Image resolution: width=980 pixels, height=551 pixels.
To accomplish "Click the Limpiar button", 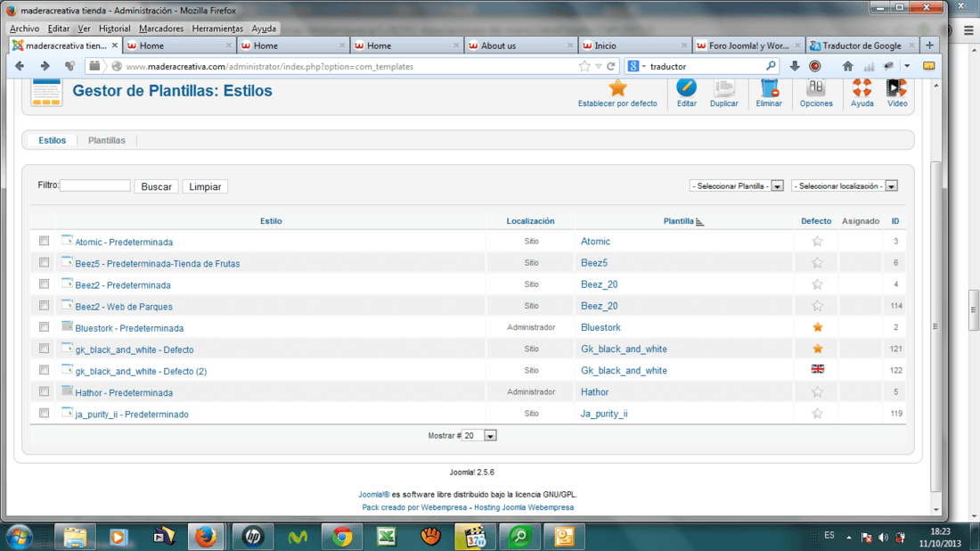I will (205, 186).
